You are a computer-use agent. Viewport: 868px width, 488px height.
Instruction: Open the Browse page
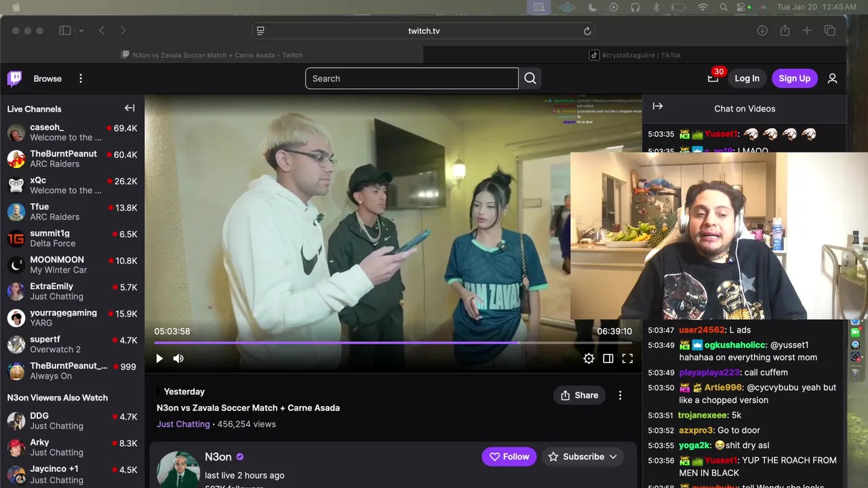(47, 79)
